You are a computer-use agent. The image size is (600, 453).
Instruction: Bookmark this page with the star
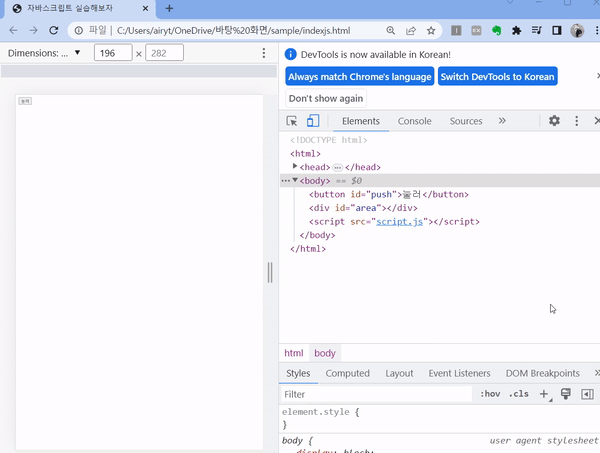[x=431, y=31]
